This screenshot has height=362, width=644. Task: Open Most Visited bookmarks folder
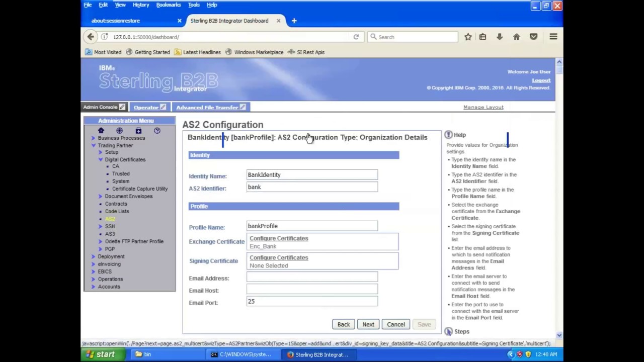click(103, 52)
